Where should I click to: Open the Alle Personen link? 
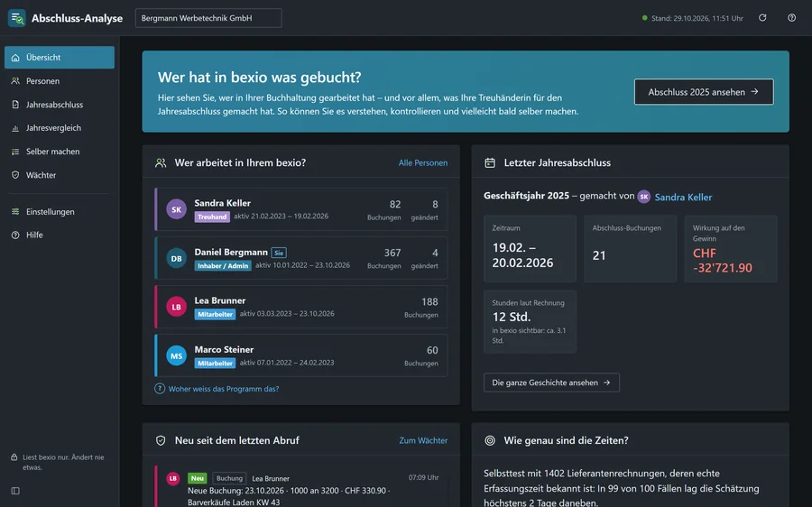click(x=422, y=162)
